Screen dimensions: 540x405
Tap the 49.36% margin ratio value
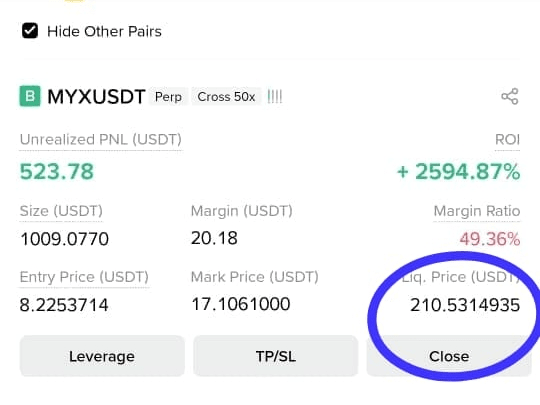tap(490, 239)
